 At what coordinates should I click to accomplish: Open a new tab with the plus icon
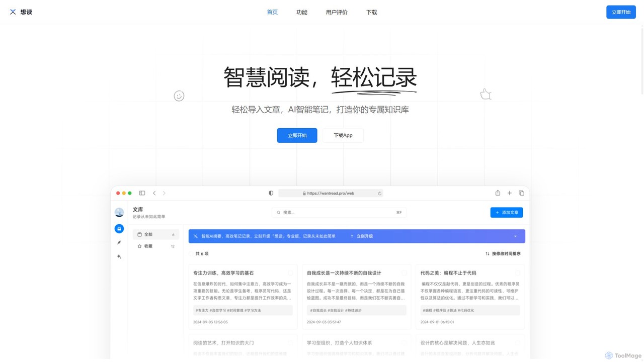click(509, 193)
